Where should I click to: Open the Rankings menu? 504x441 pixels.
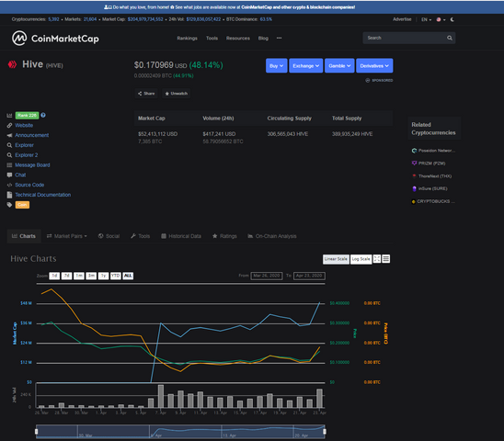point(187,39)
